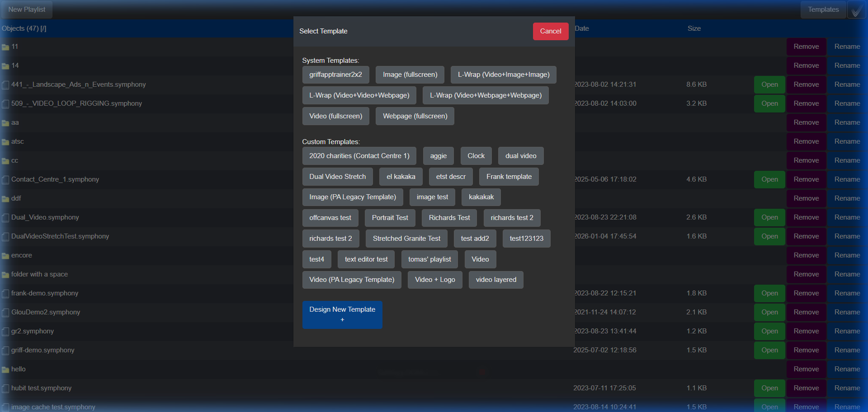Choose Stretched Granite Test template
This screenshot has height=412, width=868.
pyautogui.click(x=406, y=239)
